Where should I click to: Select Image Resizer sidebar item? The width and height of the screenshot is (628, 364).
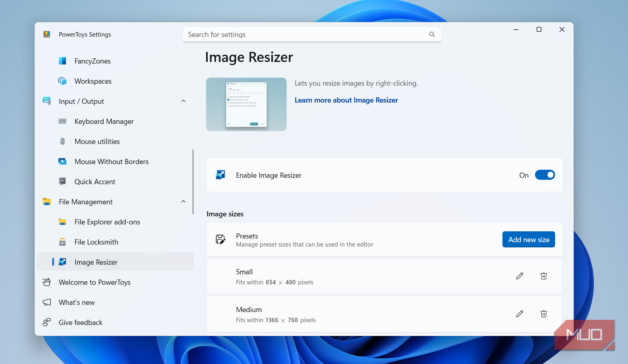coord(115,262)
